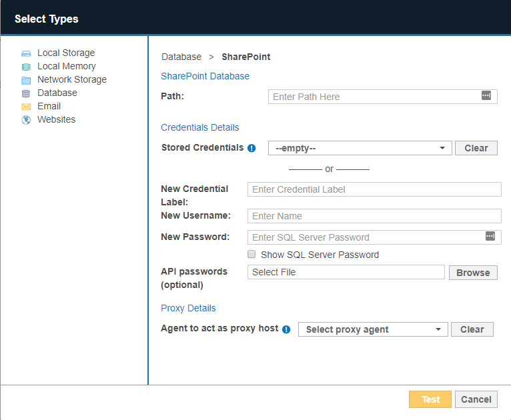Click the Local Storage drive icon
The height and width of the screenshot is (420, 511).
coord(26,53)
